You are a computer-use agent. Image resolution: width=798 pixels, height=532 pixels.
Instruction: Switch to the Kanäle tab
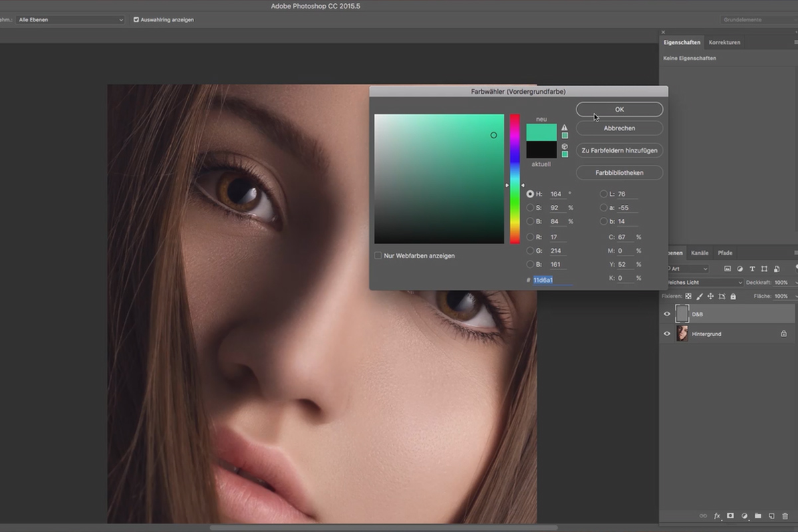[700, 253]
